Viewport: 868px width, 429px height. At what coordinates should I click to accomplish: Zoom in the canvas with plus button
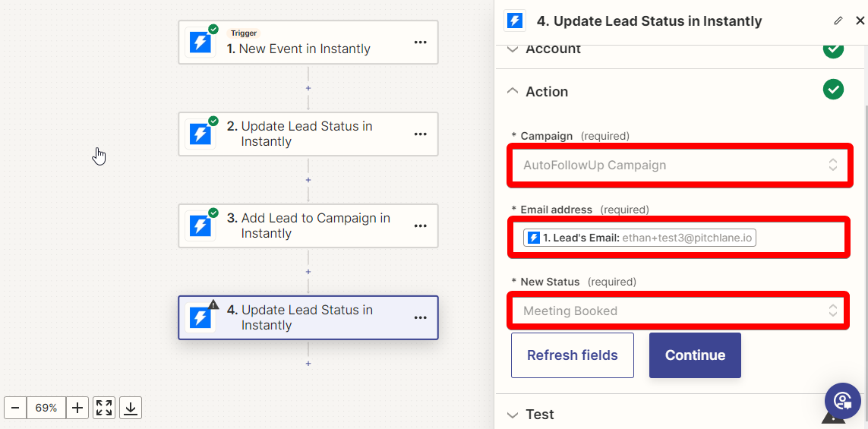[77, 408]
